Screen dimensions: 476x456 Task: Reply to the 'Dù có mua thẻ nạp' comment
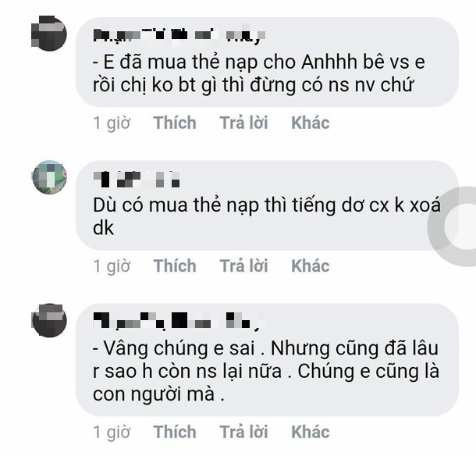[x=243, y=265]
